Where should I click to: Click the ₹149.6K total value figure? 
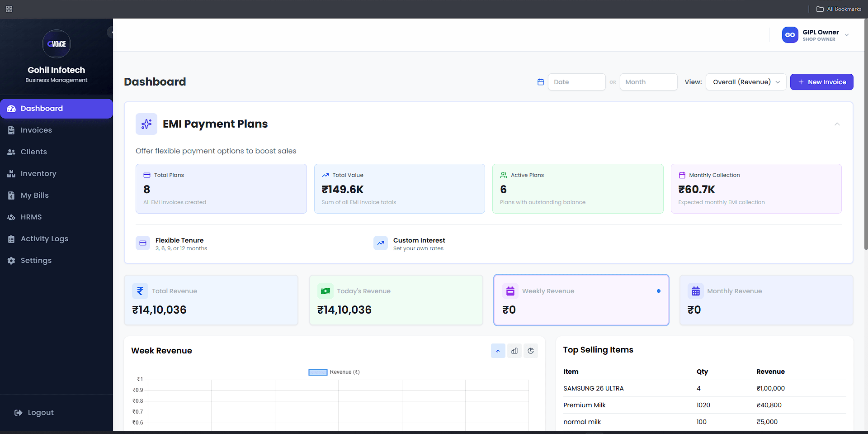tap(343, 190)
